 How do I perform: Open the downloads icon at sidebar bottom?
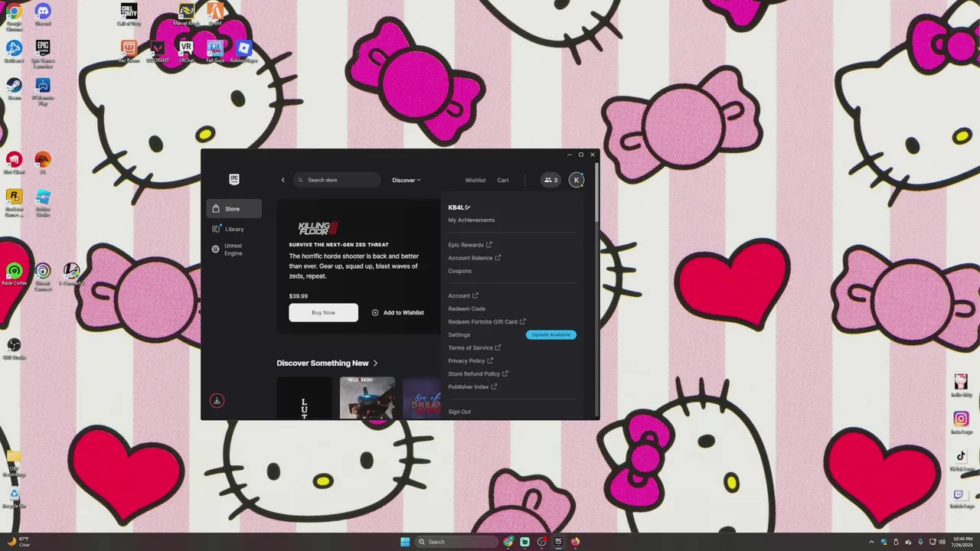coord(217,400)
